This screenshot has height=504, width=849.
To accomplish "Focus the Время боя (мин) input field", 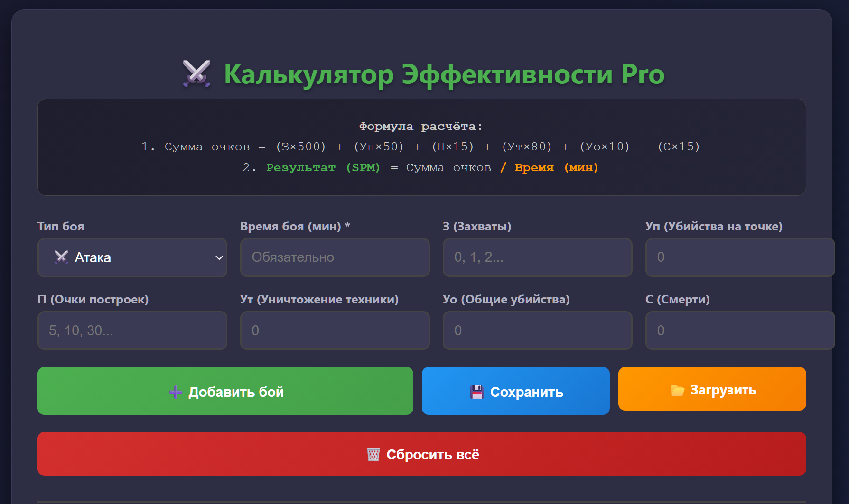I will coord(335,257).
